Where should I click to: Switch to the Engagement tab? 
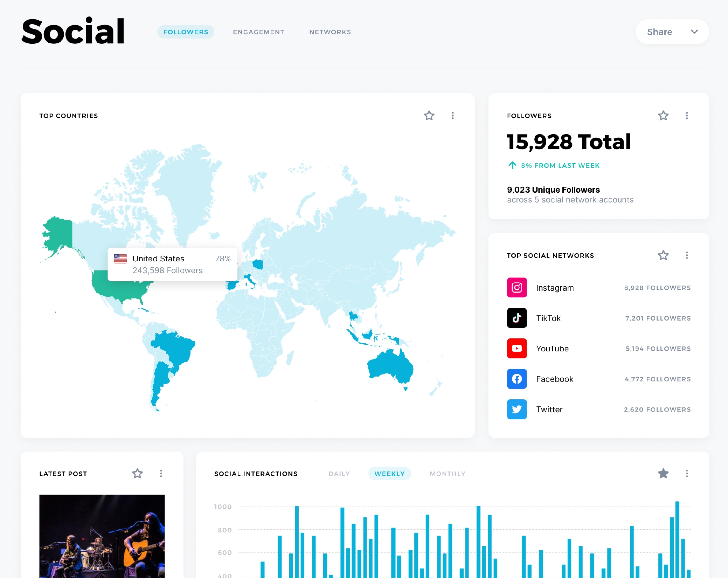coord(258,32)
